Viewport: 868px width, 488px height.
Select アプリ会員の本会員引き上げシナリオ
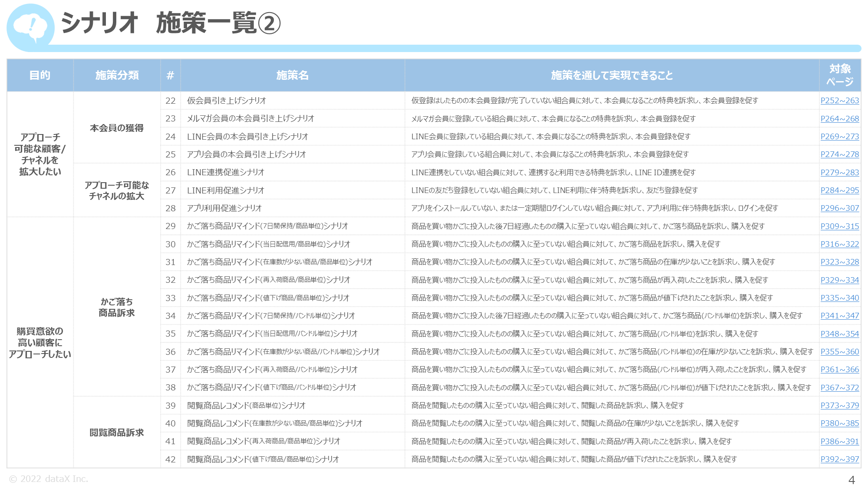[247, 154]
